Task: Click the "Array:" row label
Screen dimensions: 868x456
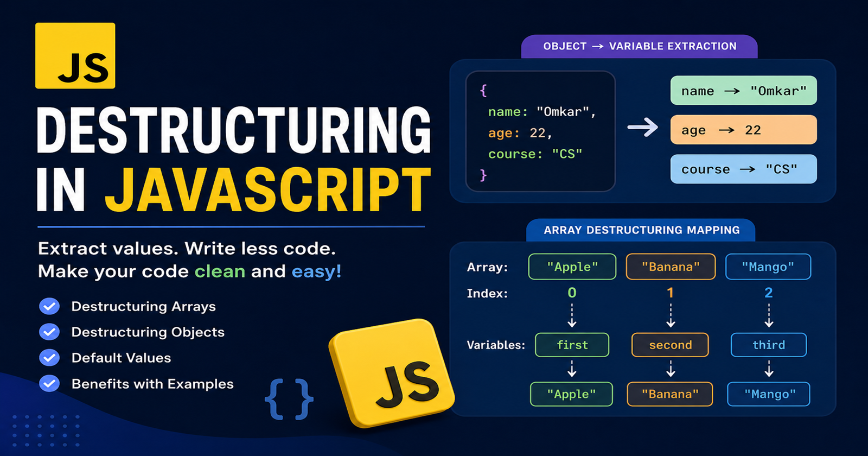Action: 487,267
